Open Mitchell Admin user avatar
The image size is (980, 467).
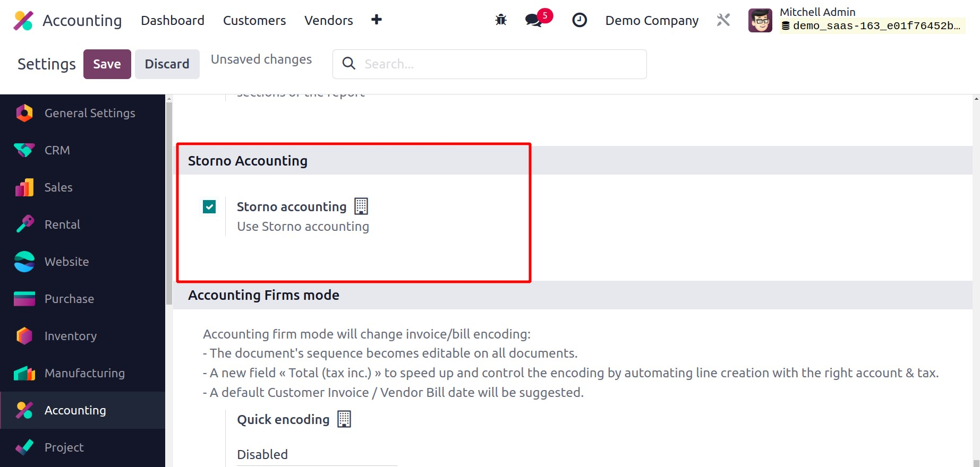coord(760,21)
